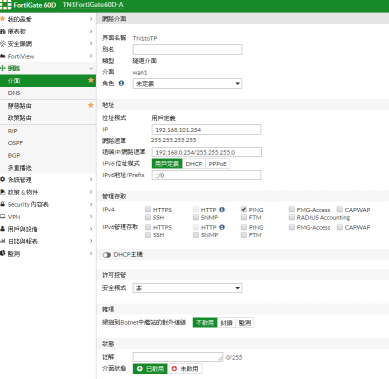Image resolution: width=389 pixels, height=379 pixels.
Task: Toggle the DHCP server switch
Action: pos(107,255)
